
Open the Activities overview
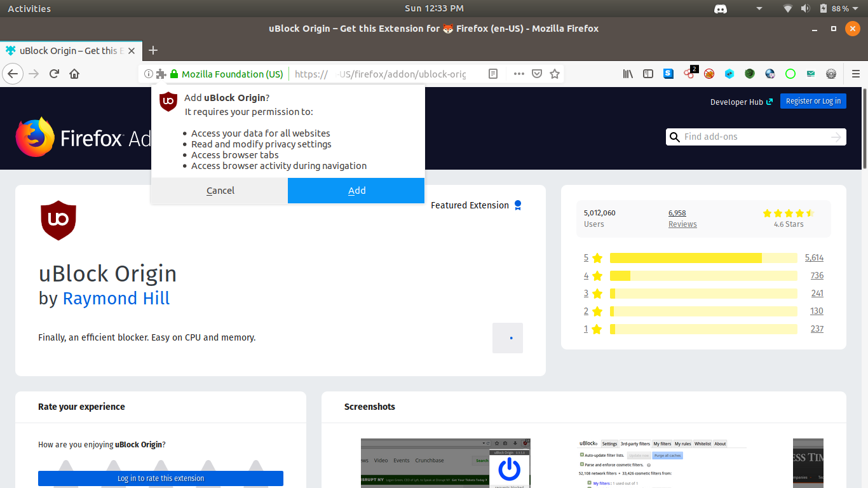pyautogui.click(x=29, y=9)
